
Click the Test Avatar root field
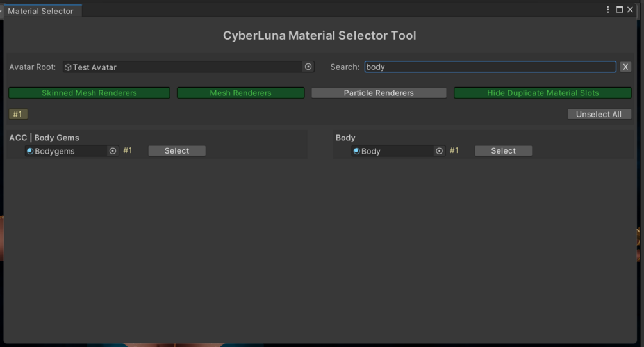coord(188,67)
